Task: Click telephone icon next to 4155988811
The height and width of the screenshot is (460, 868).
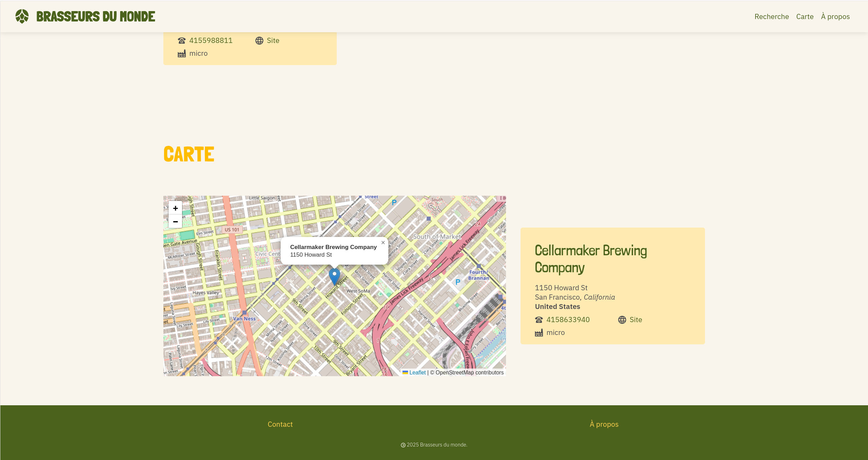Action: click(182, 41)
